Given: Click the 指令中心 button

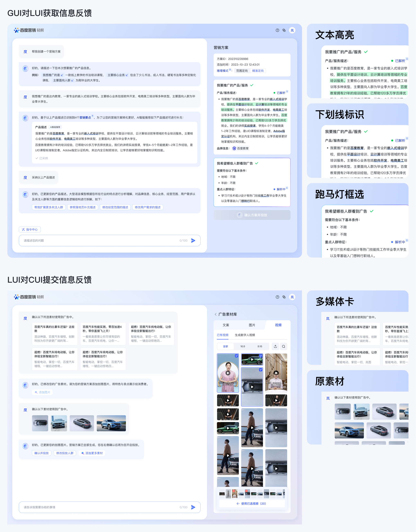Looking at the screenshot, I should pyautogui.click(x=30, y=230).
